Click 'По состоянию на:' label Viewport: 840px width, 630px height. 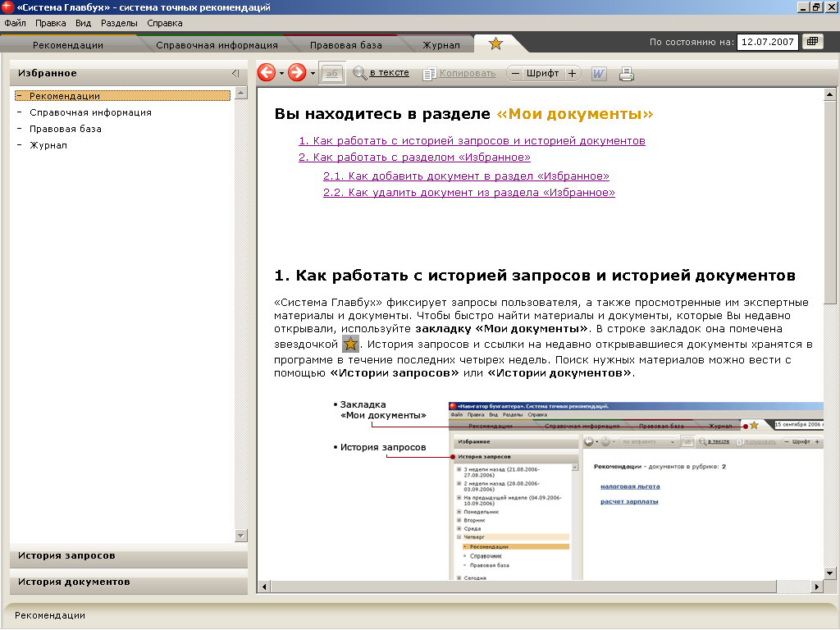click(x=692, y=42)
